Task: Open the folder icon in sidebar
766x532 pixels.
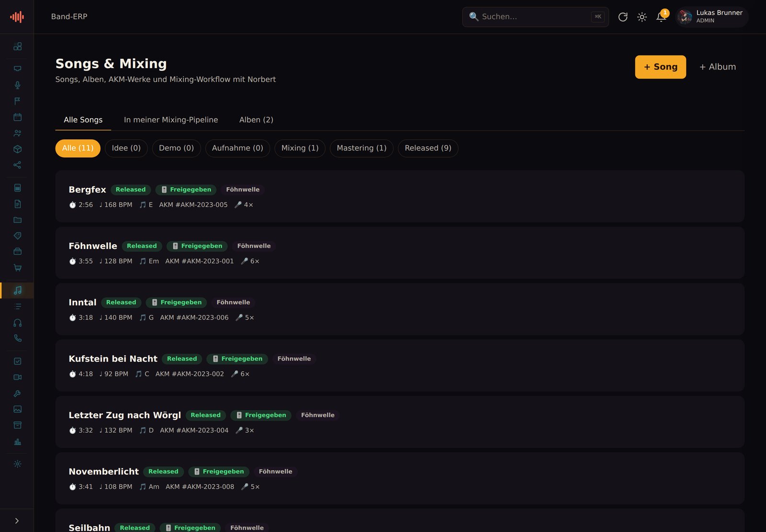Action: (17, 220)
